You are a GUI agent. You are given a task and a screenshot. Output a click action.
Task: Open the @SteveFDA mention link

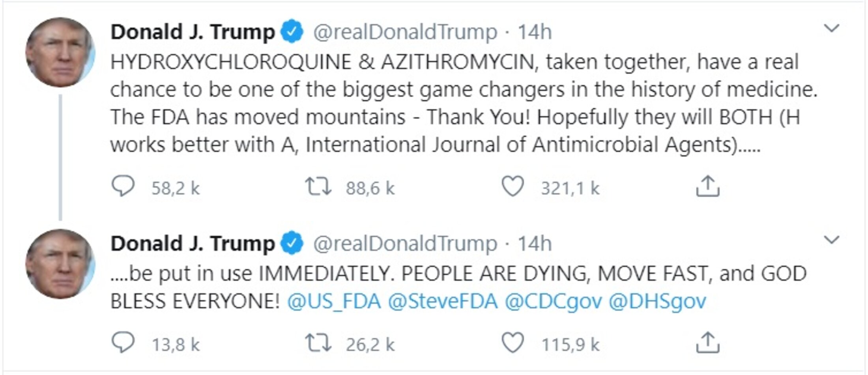(443, 302)
